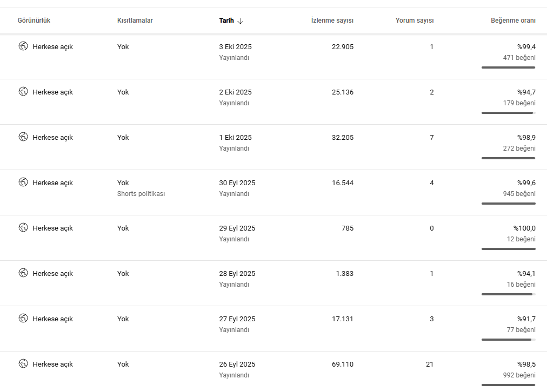Click the Beğenme oranı column header
Viewport: 547px width, 392px height.
pyautogui.click(x=513, y=21)
